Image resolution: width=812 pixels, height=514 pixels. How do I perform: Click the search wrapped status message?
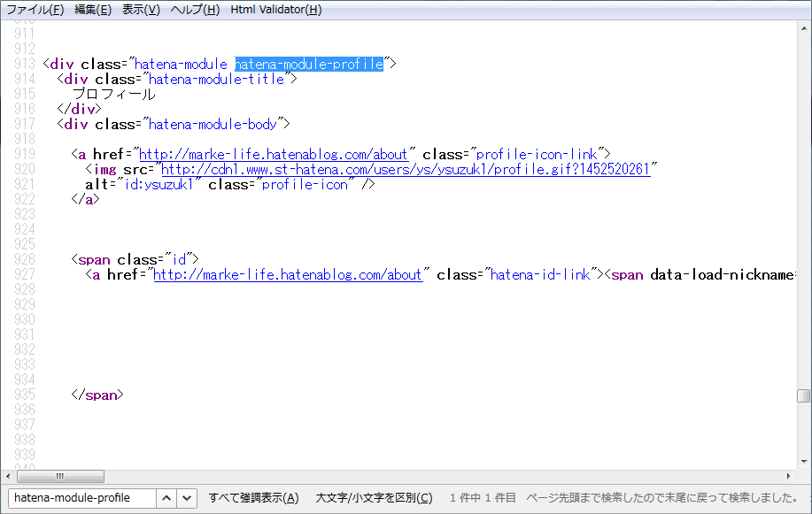[661, 498]
